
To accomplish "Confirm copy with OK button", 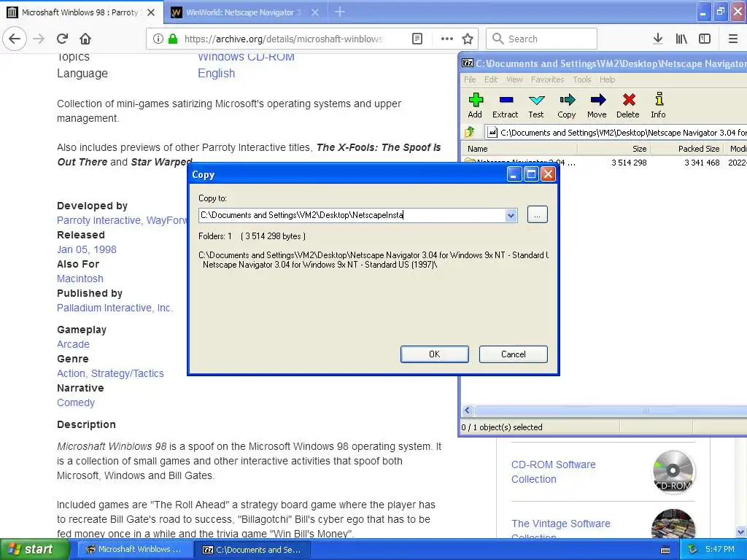I will (x=435, y=354).
